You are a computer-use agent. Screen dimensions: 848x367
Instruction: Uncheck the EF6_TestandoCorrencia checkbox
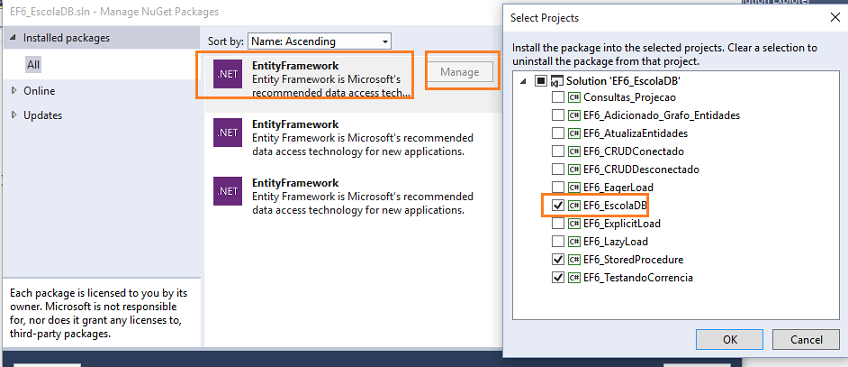tap(558, 278)
